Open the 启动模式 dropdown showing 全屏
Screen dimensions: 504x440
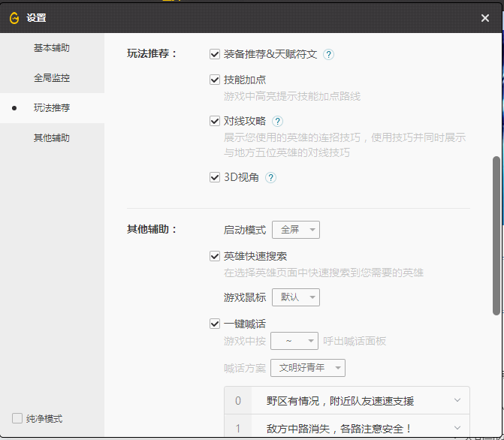click(295, 230)
